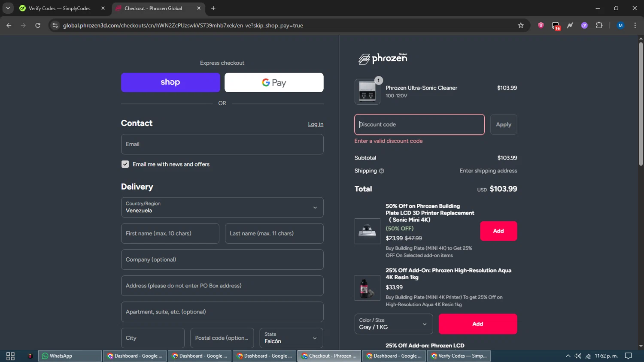Image resolution: width=644 pixels, height=362 pixels.
Task: Click the Postal code field
Action: [x=222, y=338]
